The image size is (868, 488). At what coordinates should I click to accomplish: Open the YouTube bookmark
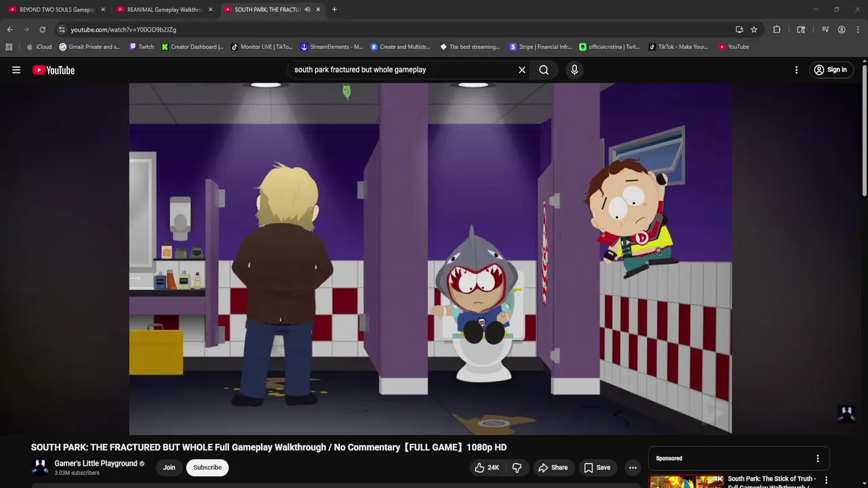point(734,47)
